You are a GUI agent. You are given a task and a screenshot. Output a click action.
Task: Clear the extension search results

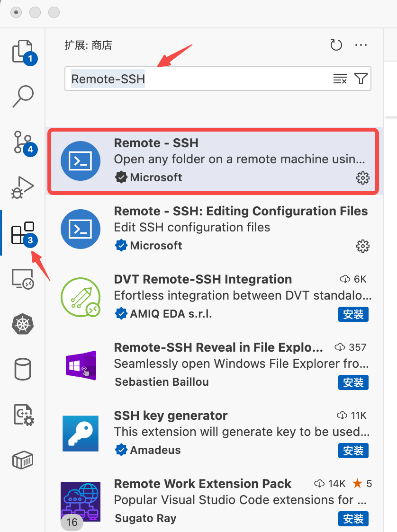pos(340,79)
